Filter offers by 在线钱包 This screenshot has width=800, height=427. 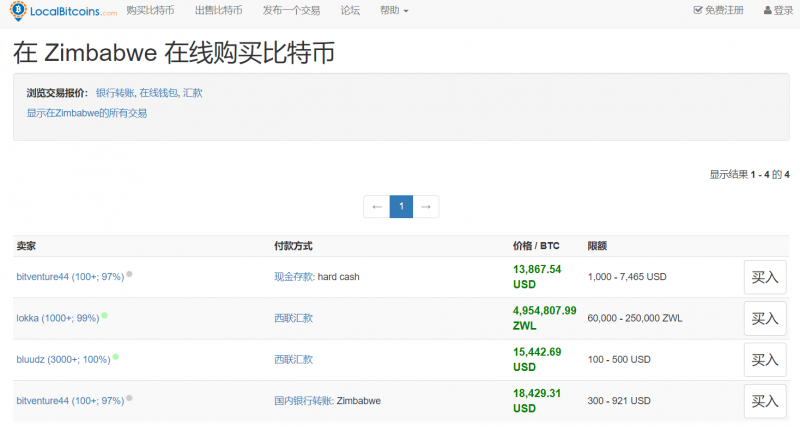point(158,92)
